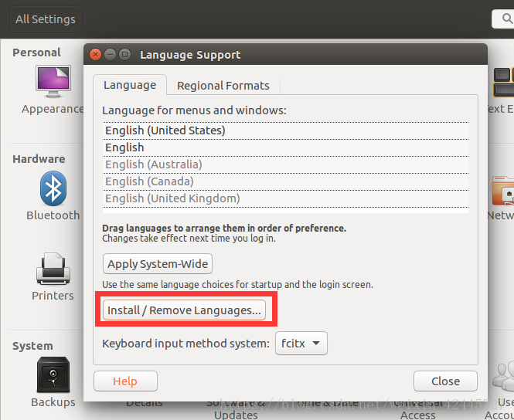Open Network folder icon in Settings window
514x420 pixels.
pyautogui.click(x=503, y=191)
